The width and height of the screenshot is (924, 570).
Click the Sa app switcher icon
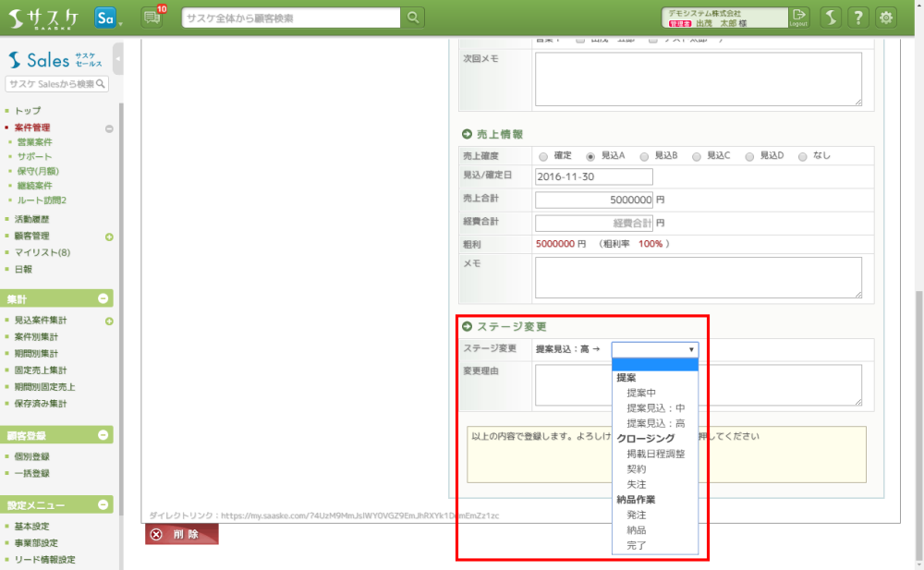click(105, 17)
